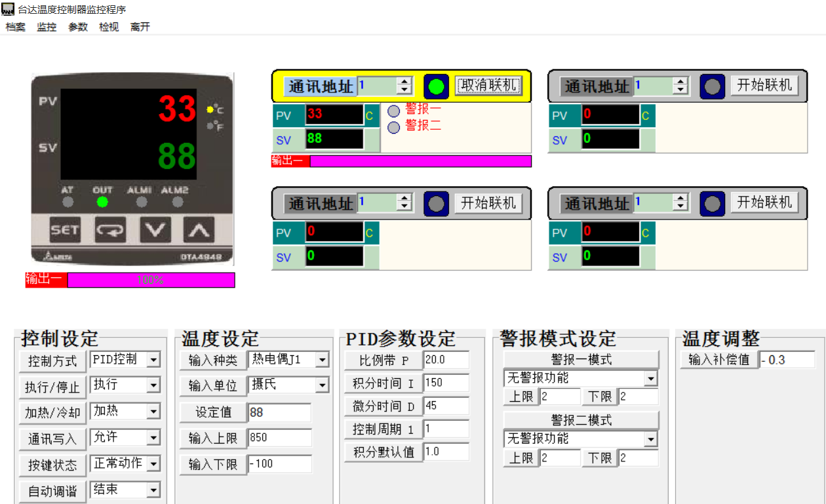Expand the 输入种类 热电偶J1 dropdown
This screenshot has height=504, width=826.
(x=322, y=360)
